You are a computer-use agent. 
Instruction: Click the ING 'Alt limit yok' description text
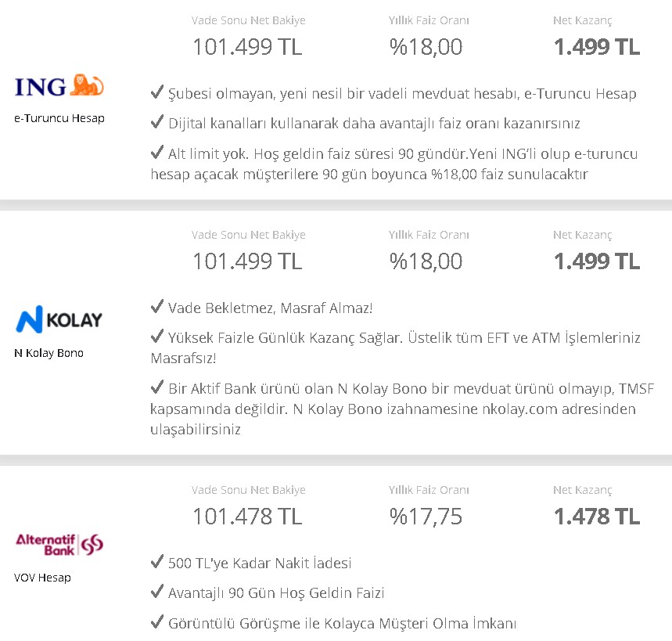tap(394, 164)
